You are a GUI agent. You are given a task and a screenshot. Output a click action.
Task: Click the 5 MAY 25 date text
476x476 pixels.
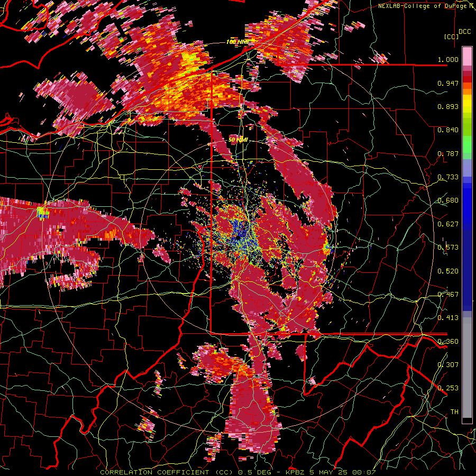(329, 472)
